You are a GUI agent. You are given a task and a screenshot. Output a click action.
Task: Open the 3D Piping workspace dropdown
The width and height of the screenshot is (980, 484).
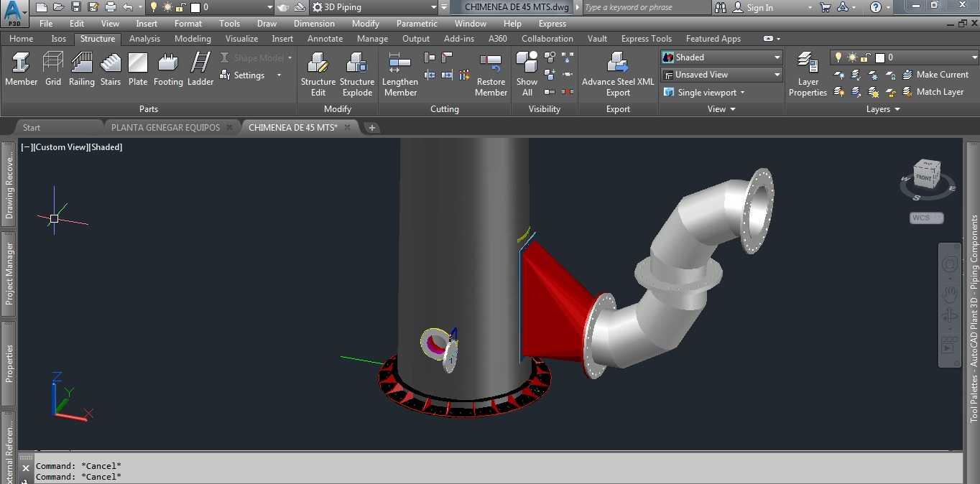coord(374,7)
